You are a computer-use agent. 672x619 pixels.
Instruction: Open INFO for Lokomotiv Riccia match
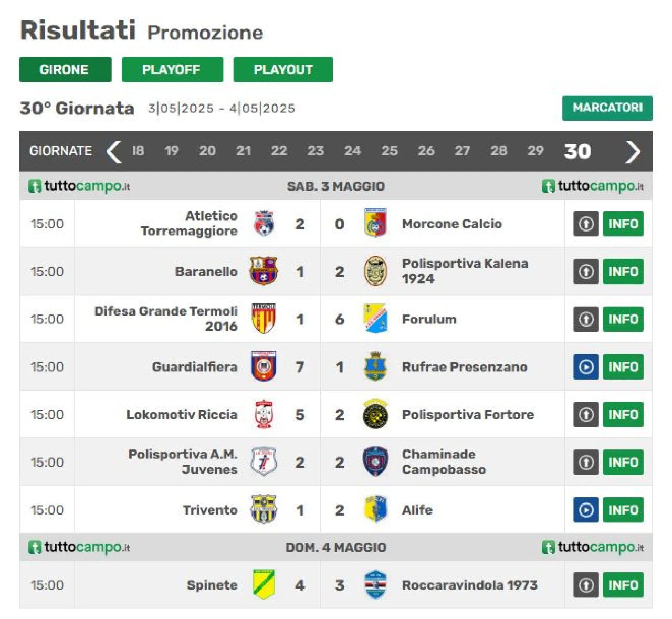point(623,414)
